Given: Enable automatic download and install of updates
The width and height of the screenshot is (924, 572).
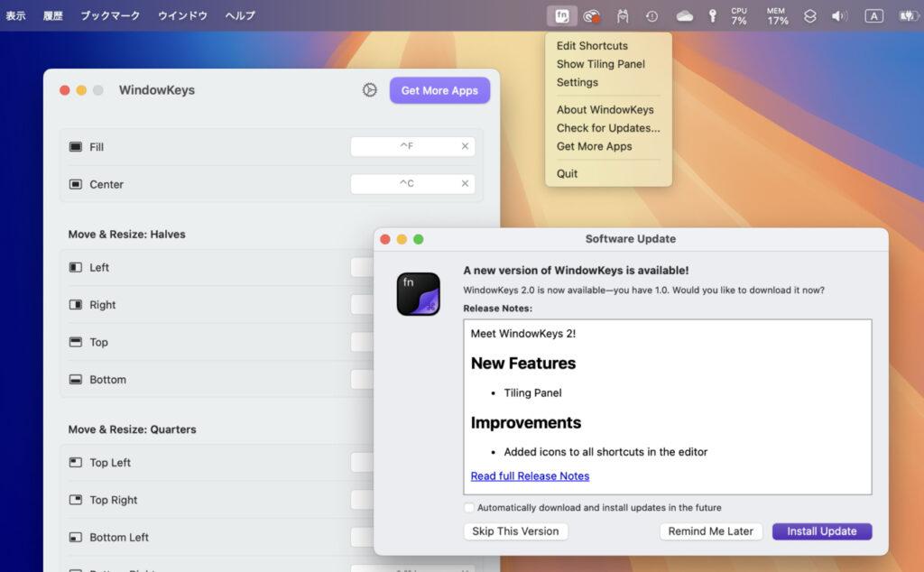Looking at the screenshot, I should 469,507.
